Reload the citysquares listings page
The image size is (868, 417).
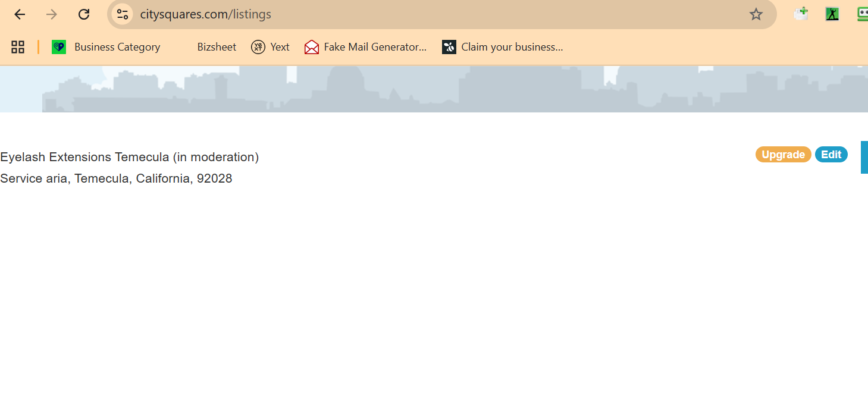pyautogui.click(x=84, y=14)
